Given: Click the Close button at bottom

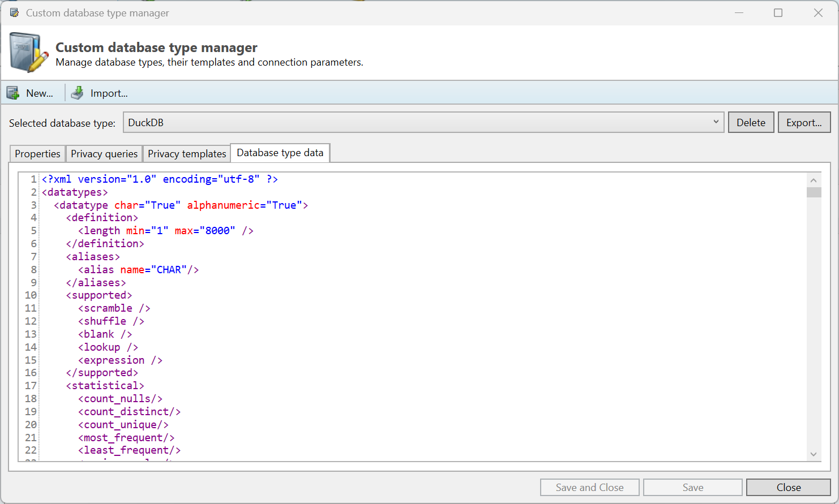Looking at the screenshot, I should pos(789,487).
